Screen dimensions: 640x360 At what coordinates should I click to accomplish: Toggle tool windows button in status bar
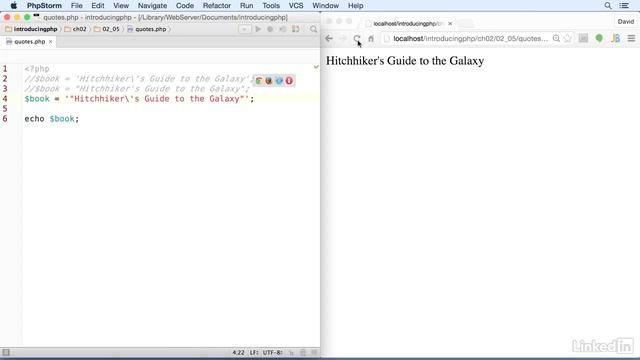coord(6,352)
